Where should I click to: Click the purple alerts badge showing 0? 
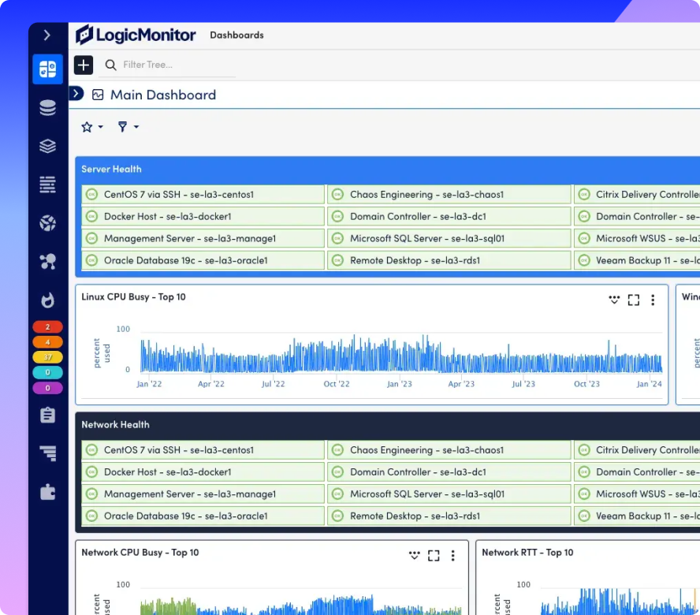[x=48, y=388]
